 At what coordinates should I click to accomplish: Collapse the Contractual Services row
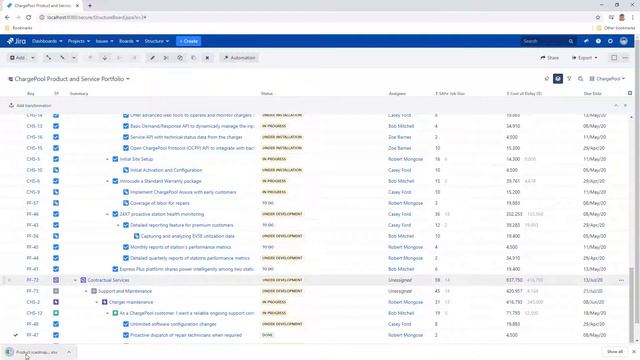[x=75, y=280]
